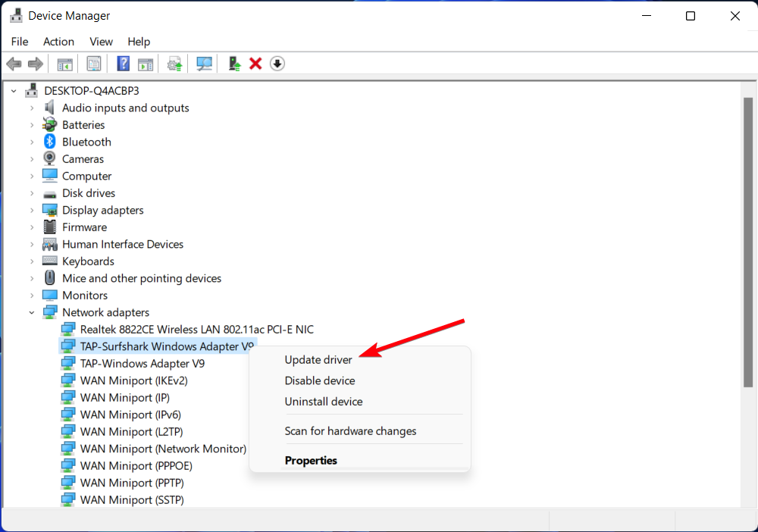Click the Network adapters category icon

(50, 312)
